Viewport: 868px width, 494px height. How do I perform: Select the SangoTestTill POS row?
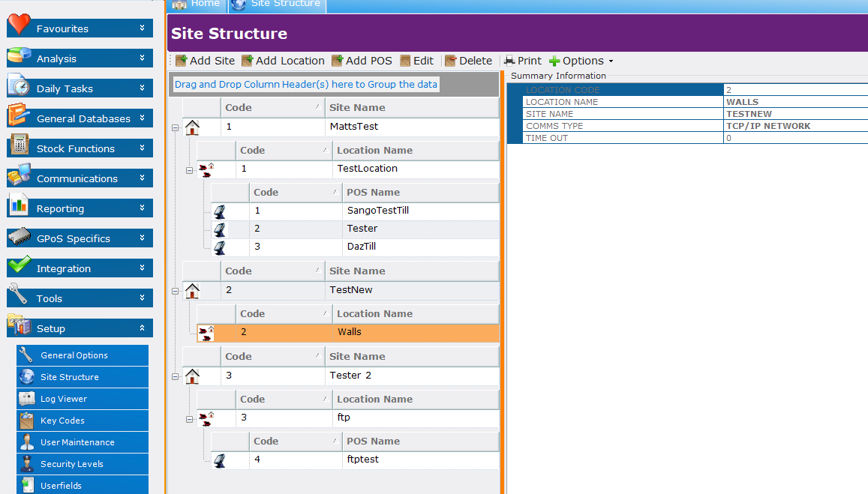[x=356, y=211]
